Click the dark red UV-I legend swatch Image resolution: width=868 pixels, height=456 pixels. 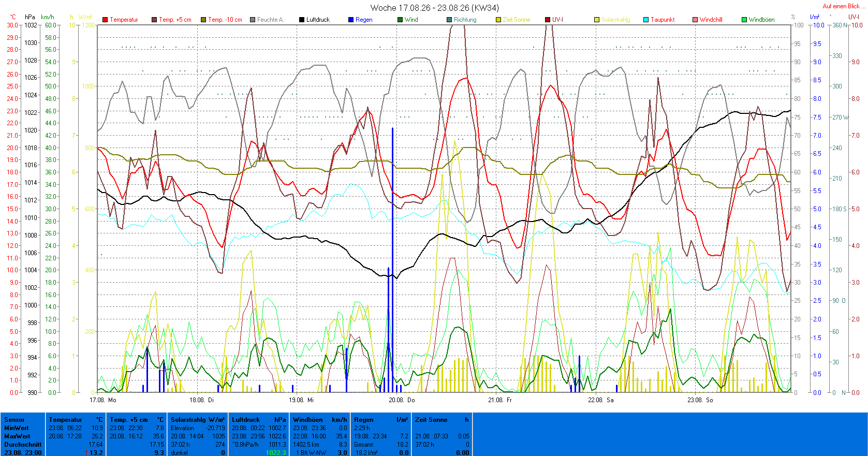(548, 20)
